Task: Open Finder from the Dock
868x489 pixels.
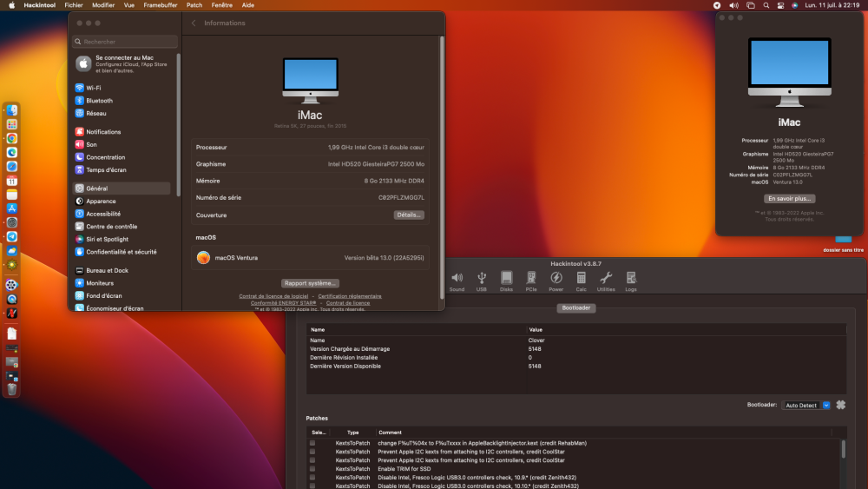Action: coord(11,110)
